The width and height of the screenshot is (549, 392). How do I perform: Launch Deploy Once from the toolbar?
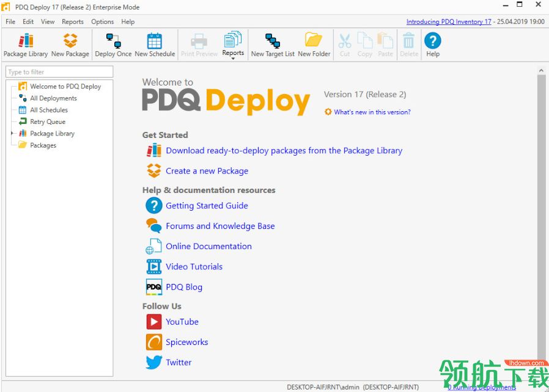tap(113, 45)
